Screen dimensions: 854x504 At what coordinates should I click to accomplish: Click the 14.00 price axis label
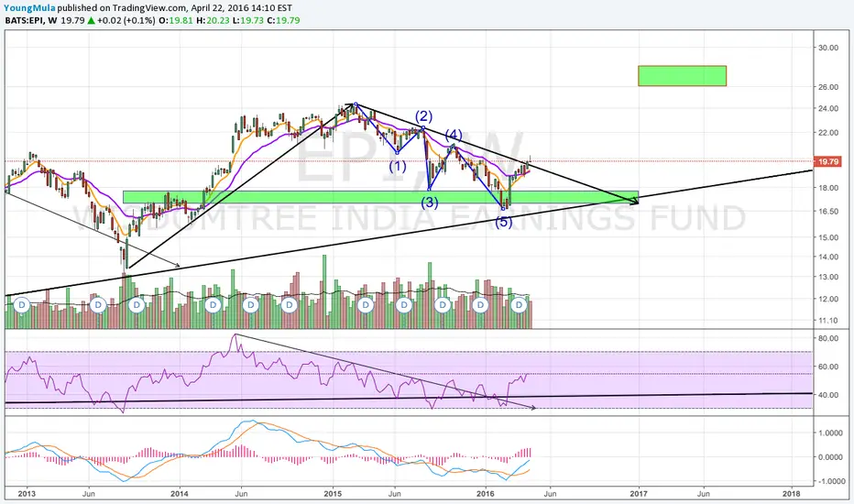click(x=827, y=257)
